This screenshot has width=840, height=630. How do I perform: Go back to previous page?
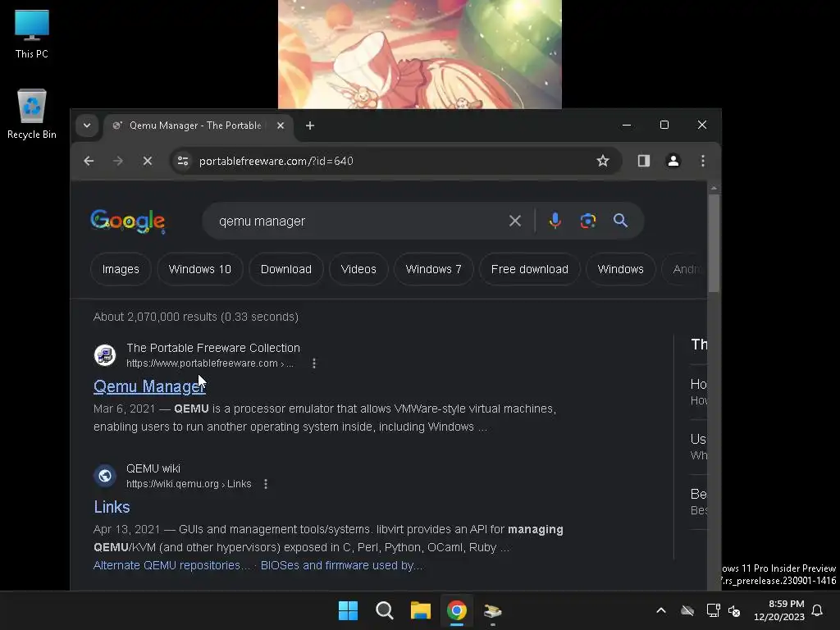point(89,161)
